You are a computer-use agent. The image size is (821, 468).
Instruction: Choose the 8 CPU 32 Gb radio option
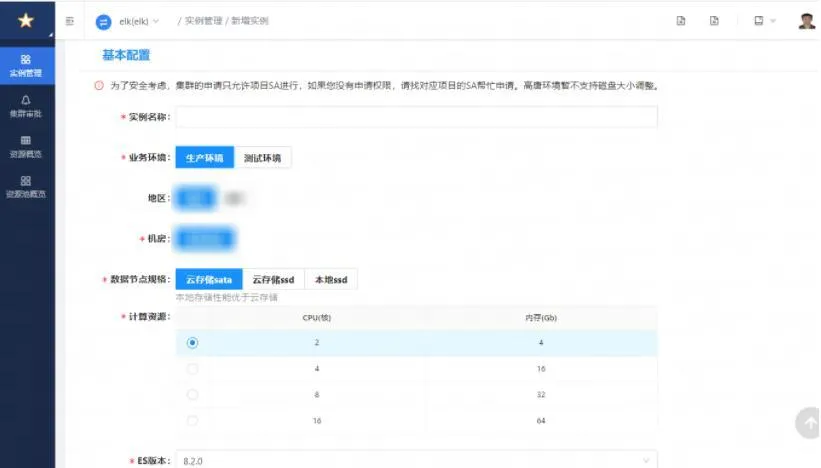(x=192, y=395)
